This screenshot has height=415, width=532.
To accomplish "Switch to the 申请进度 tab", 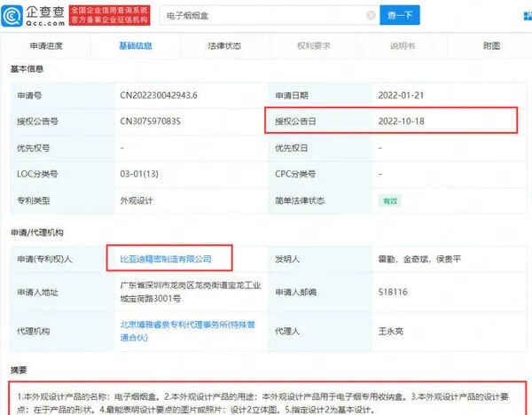I will tap(46, 46).
